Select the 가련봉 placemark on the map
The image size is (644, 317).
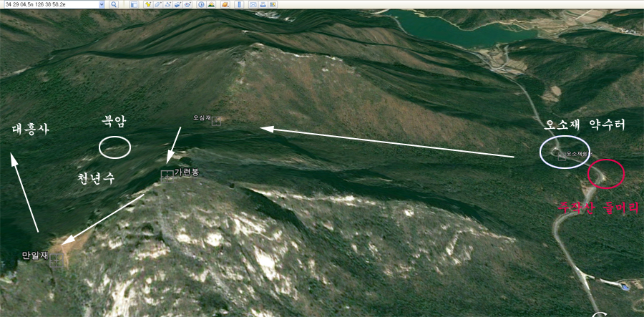coord(167,175)
